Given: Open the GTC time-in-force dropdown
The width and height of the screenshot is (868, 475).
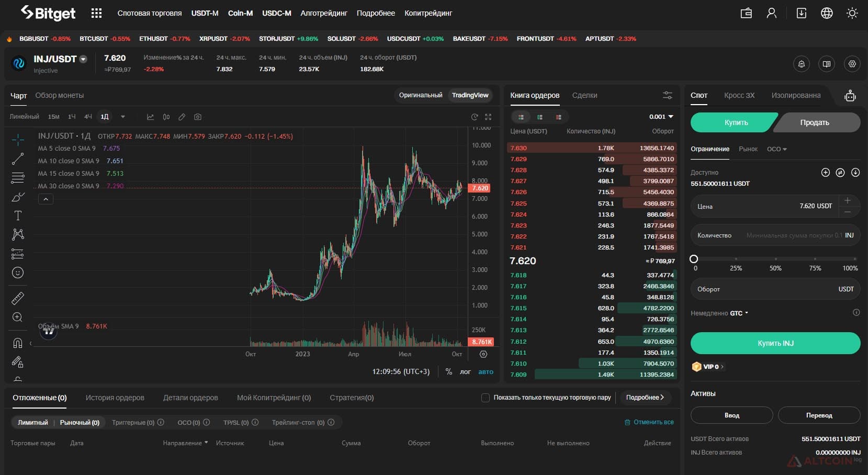Looking at the screenshot, I should point(739,313).
